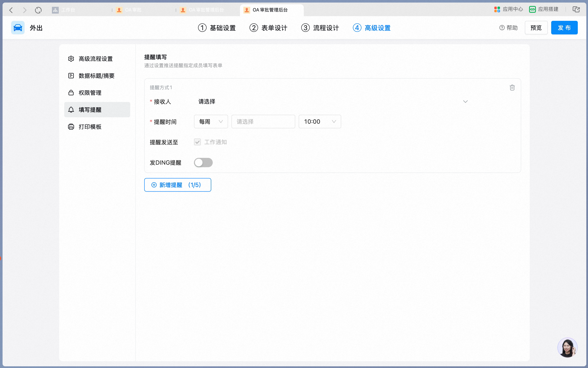Click the 请选择 weekday field
This screenshot has width=588, height=368.
click(263, 122)
